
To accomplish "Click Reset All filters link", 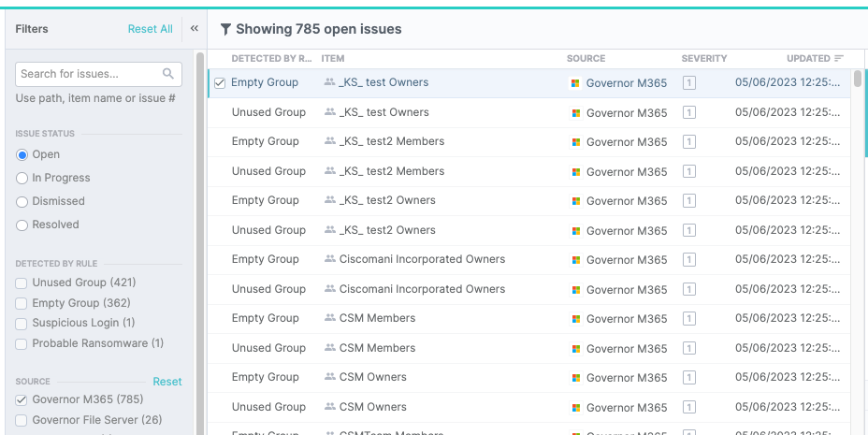I will [150, 29].
